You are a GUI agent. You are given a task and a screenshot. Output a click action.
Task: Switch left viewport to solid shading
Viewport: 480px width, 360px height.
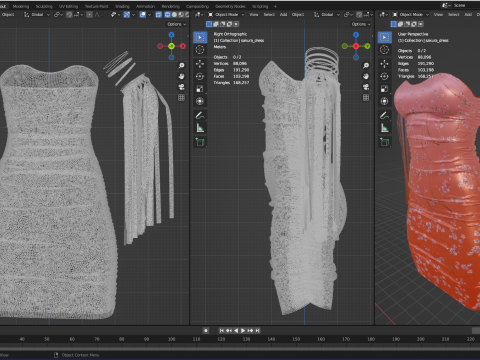click(174, 15)
